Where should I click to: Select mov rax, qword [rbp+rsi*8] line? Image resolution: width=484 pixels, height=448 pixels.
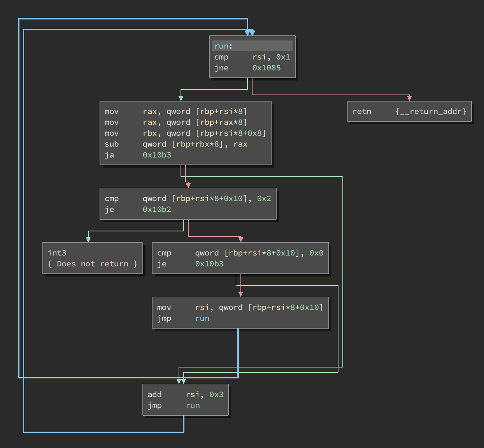click(x=175, y=111)
